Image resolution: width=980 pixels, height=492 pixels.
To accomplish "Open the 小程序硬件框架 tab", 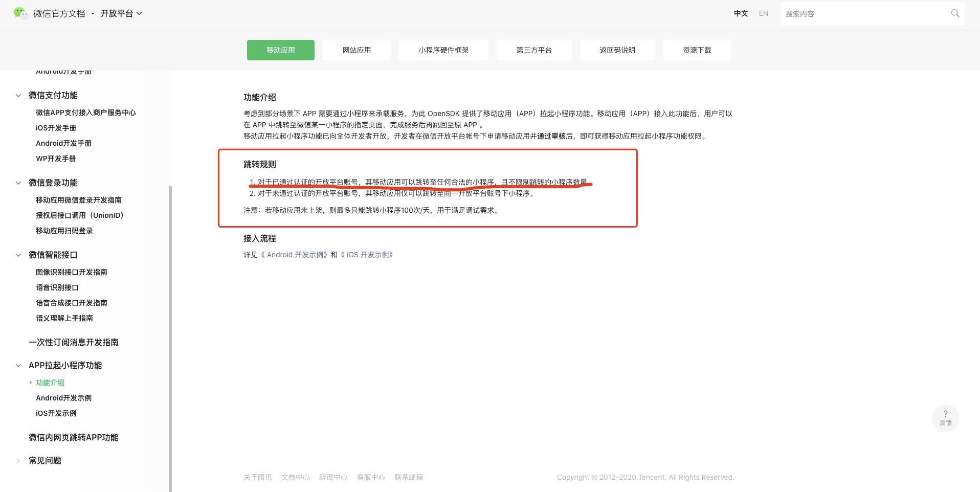I will click(x=443, y=50).
